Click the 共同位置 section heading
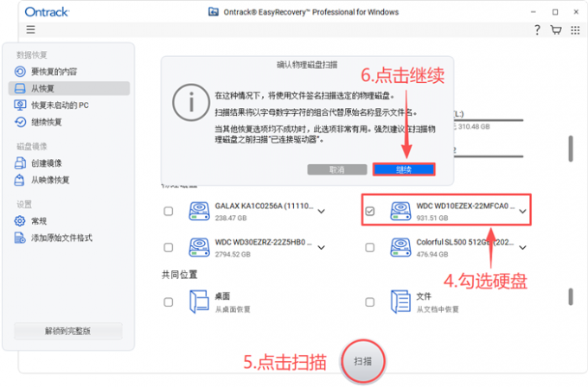 pos(179,275)
